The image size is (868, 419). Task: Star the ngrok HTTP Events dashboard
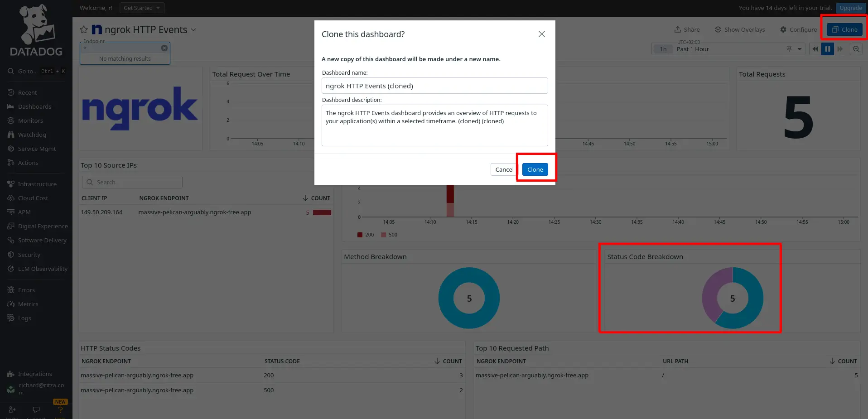click(84, 30)
